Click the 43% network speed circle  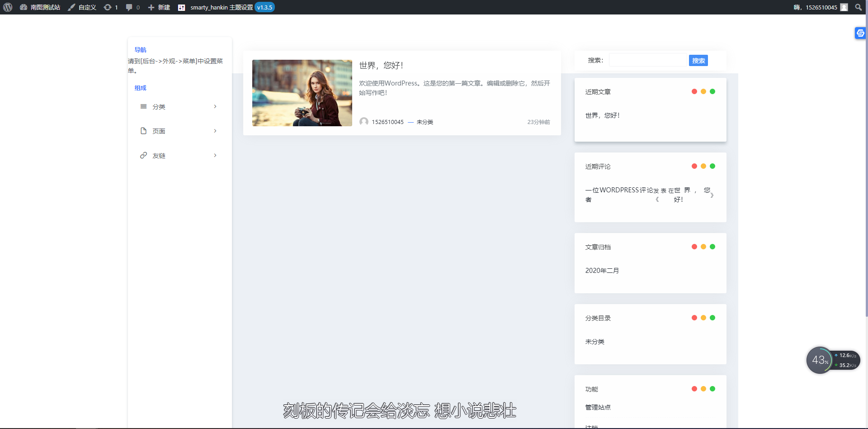tap(820, 360)
